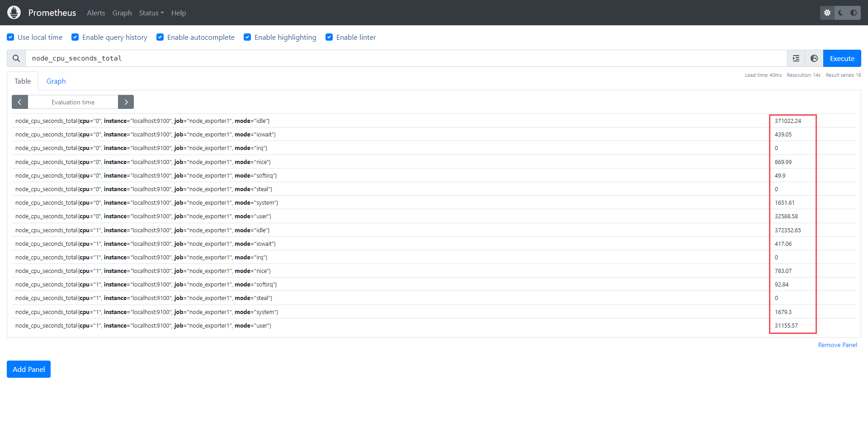Click the Add Panel button
The height and width of the screenshot is (427, 868).
[x=28, y=369]
